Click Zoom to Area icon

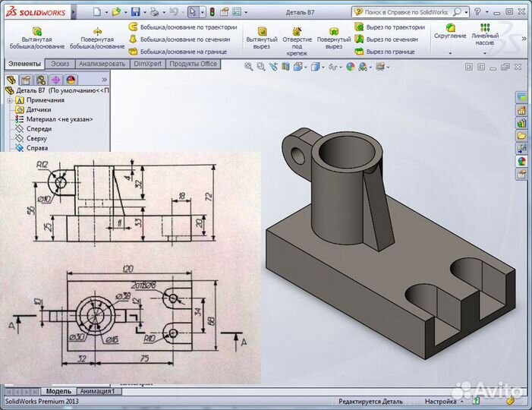click(x=261, y=67)
